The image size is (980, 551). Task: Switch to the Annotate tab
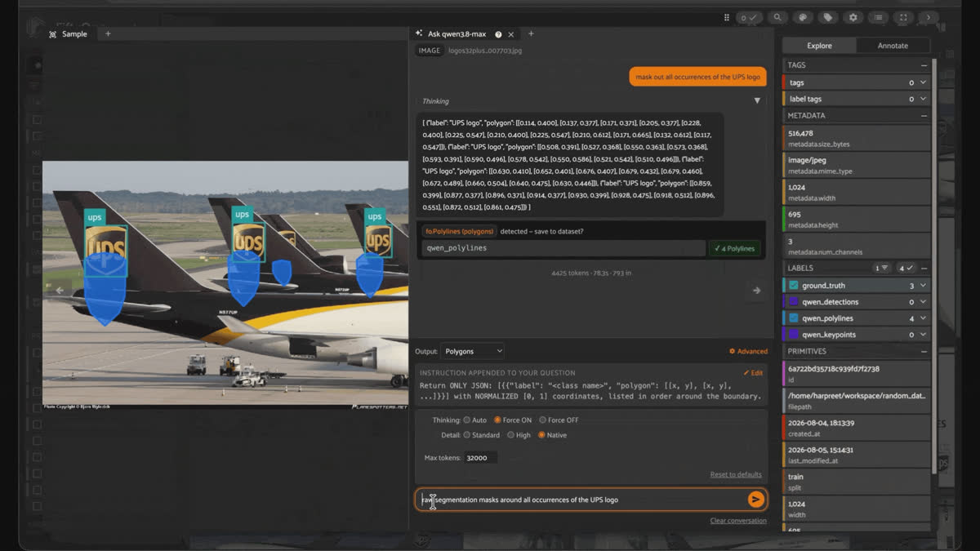[893, 46]
